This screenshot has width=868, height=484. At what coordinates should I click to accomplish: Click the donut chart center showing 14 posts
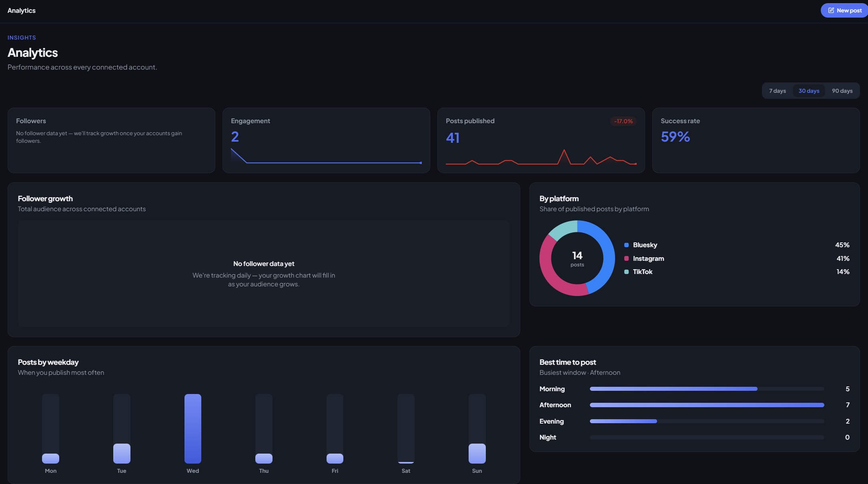(x=577, y=258)
